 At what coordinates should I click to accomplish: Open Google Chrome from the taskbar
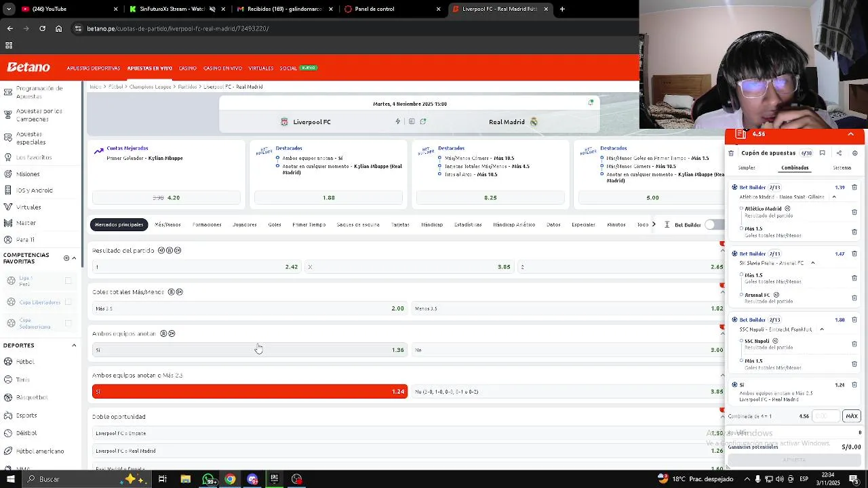point(230,479)
